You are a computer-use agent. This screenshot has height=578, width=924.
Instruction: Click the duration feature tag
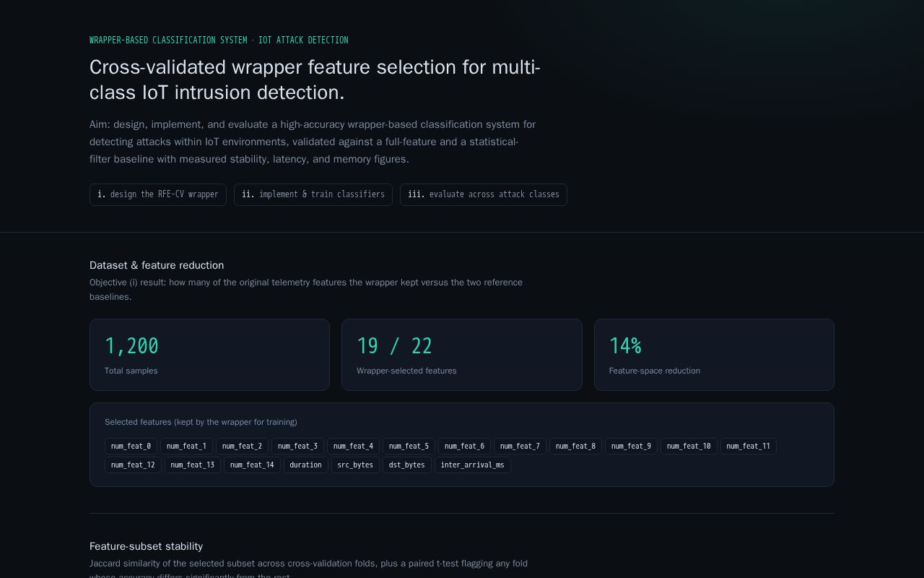point(306,465)
